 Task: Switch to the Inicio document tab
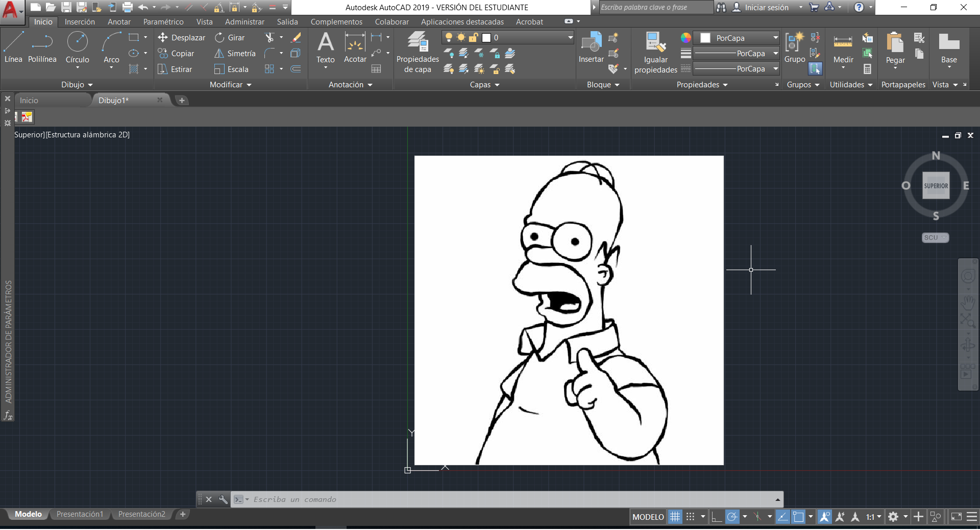point(29,101)
